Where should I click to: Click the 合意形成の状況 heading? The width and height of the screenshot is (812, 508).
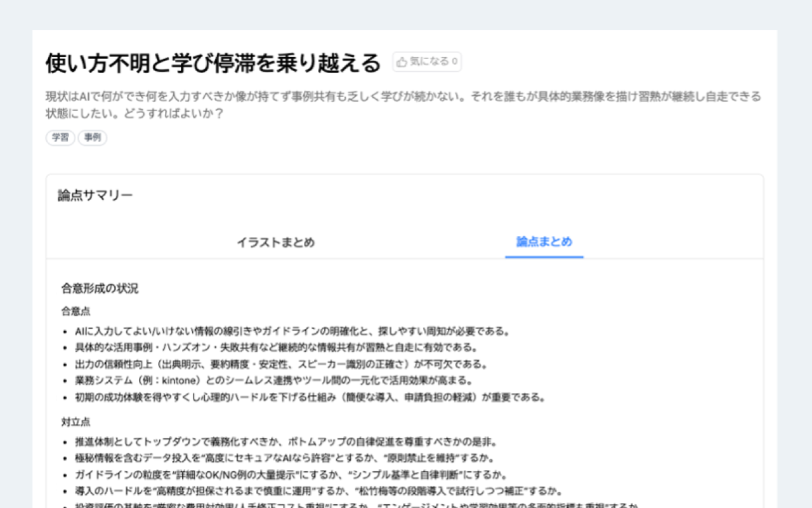click(x=100, y=289)
